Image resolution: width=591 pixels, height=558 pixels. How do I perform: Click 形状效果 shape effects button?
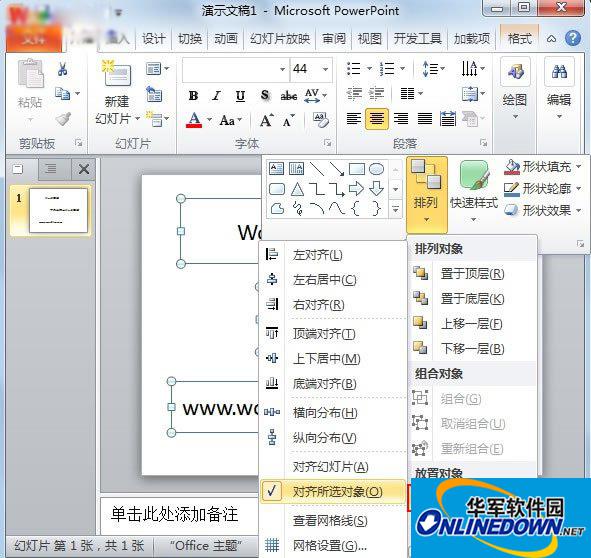(543, 210)
